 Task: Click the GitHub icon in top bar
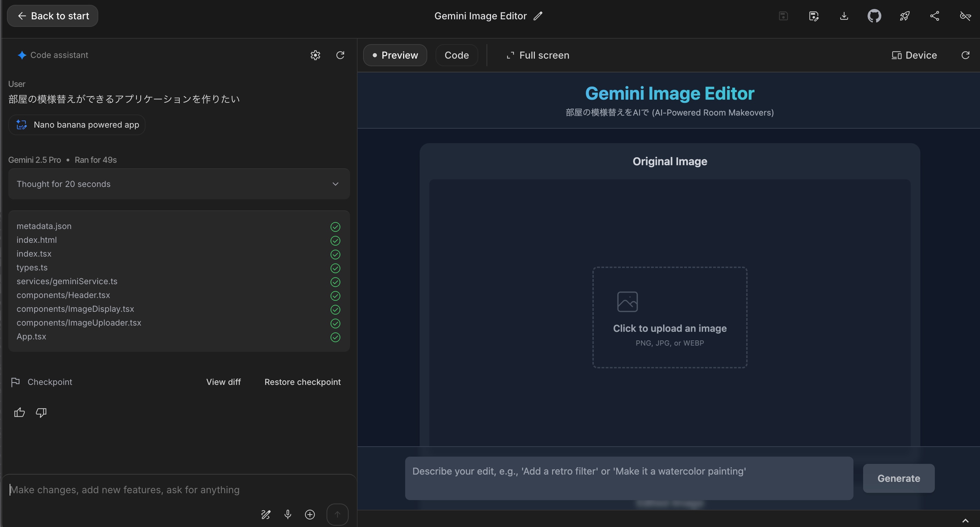point(874,16)
